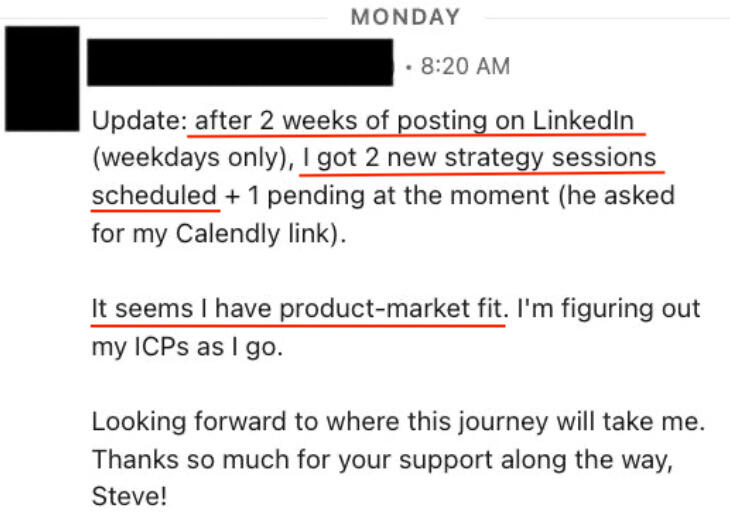Click the 'Update:' word at message start
Viewport: 730px width, 525px height.
[x=140, y=121]
